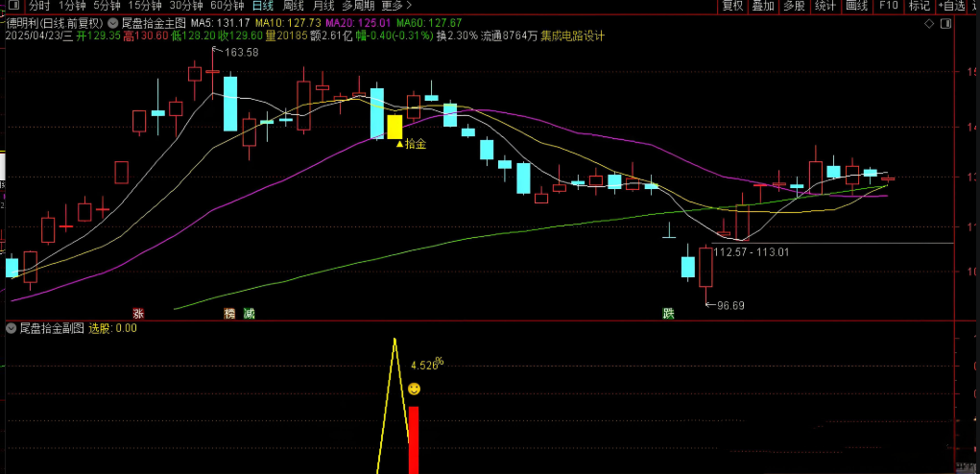The height and width of the screenshot is (474, 980).
Task: Click the 复权 button
Action: point(732,6)
